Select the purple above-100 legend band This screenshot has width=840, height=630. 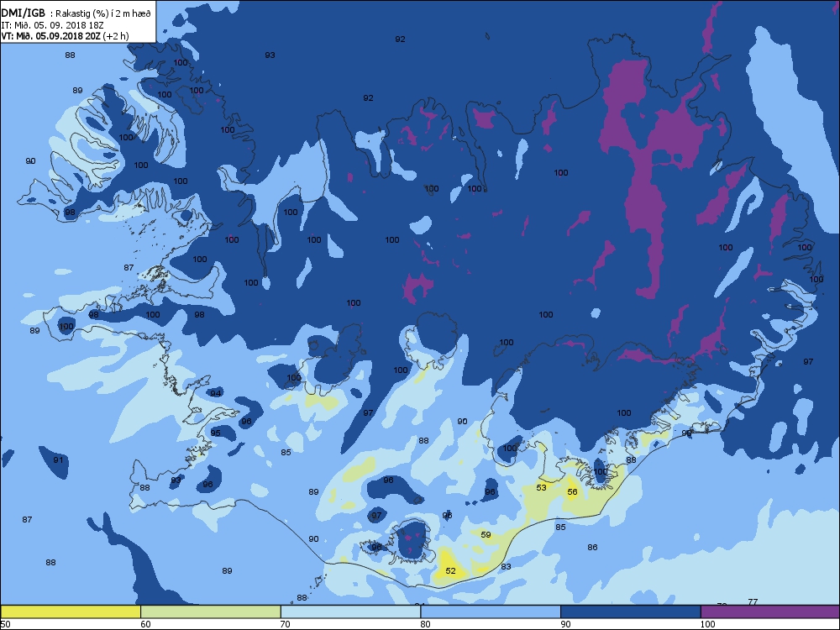point(770,612)
